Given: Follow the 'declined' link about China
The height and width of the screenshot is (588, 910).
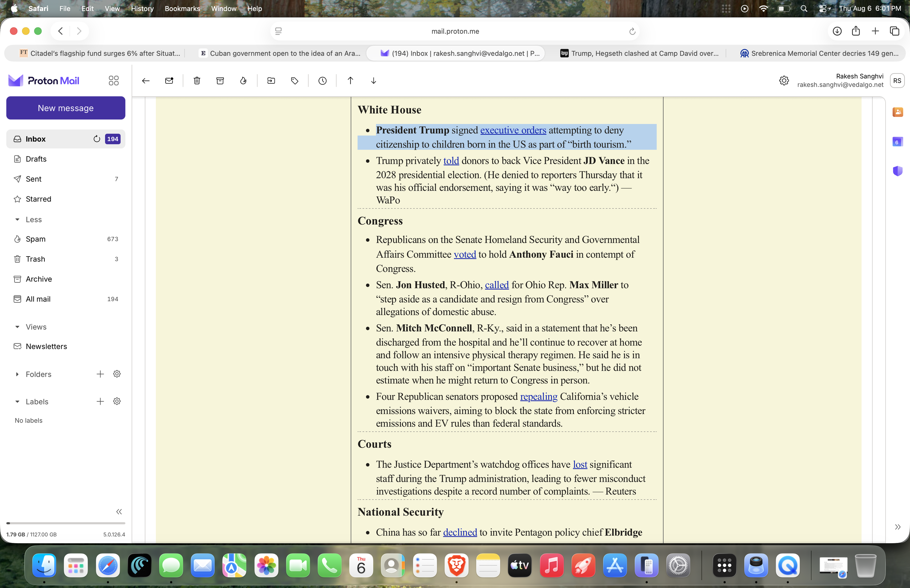Looking at the screenshot, I should pyautogui.click(x=460, y=532).
